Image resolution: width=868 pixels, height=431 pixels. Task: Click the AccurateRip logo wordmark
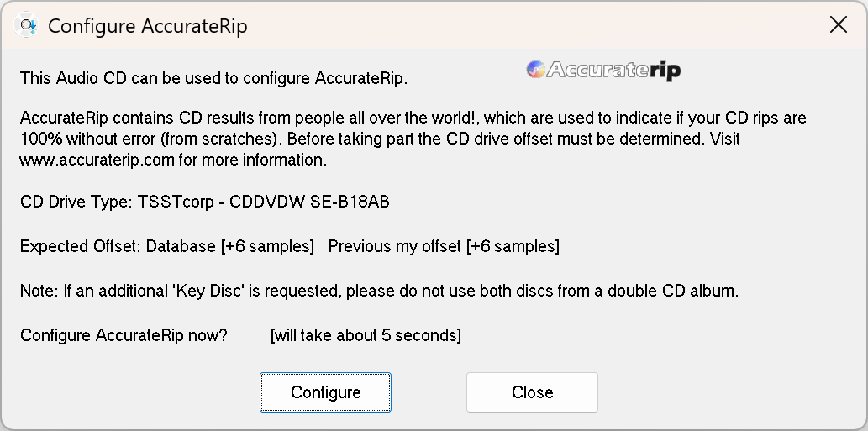[x=613, y=71]
